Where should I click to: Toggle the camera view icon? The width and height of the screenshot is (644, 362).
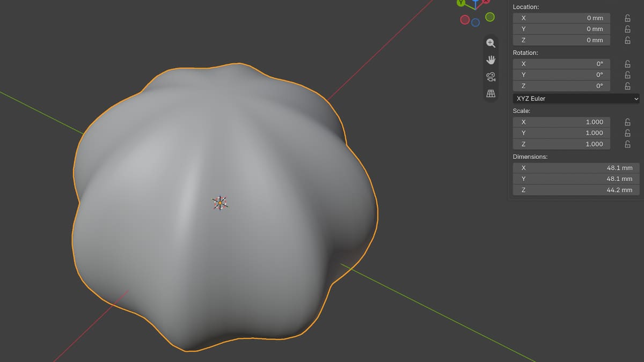[x=491, y=76]
